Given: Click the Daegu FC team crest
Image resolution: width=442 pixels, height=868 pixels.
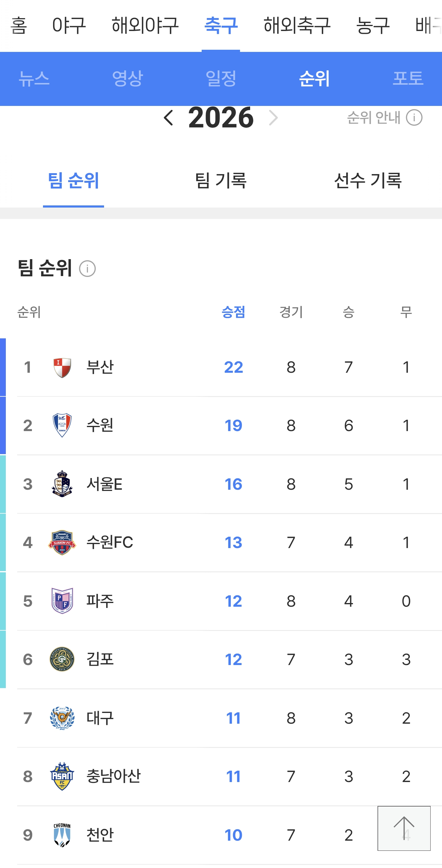Looking at the screenshot, I should 62,718.
